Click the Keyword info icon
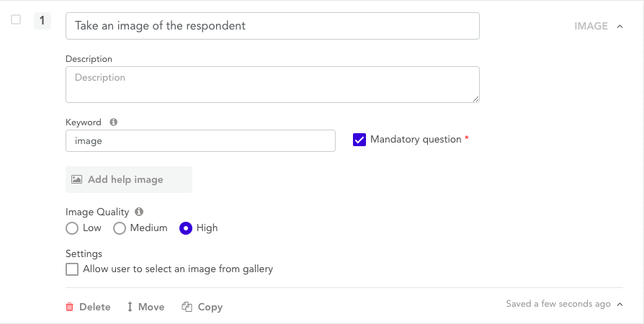 114,122
